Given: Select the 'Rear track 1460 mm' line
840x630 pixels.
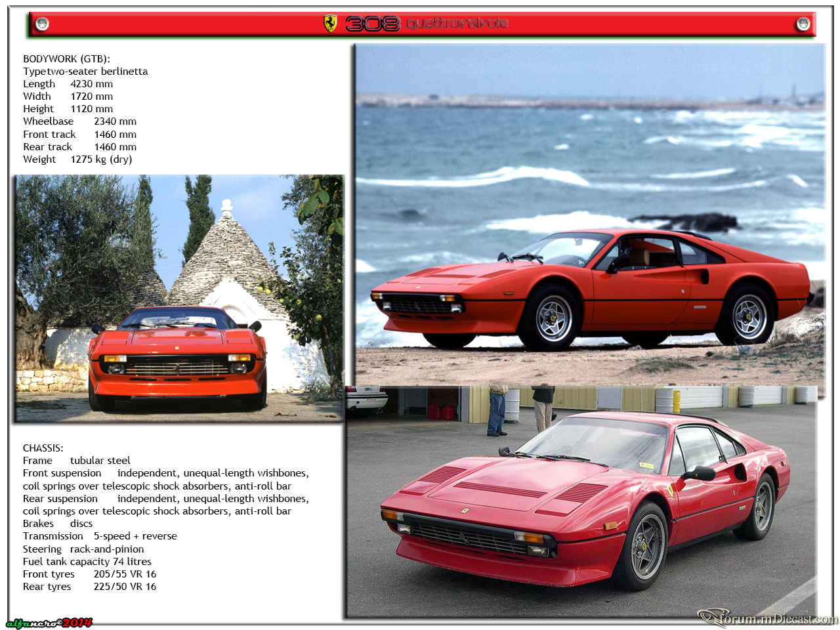Looking at the screenshot, I should [x=79, y=147].
